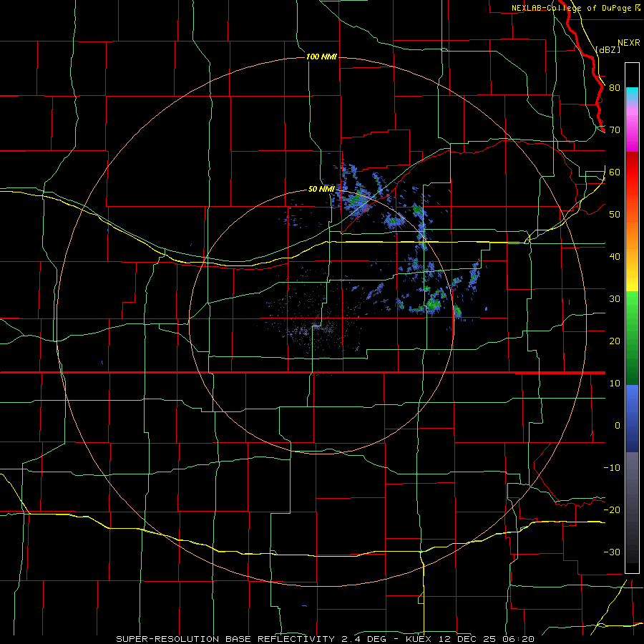
Task: Select the 60 value on the dBZ scale
Action: (x=615, y=172)
